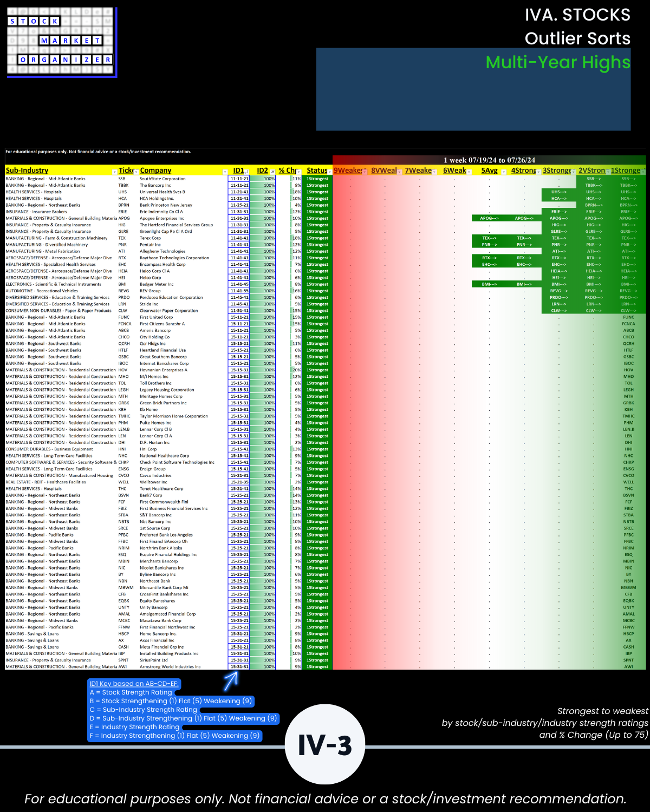Open the 5Avg column filter arrow
This screenshot has height=812, width=650.
pyautogui.click(x=504, y=172)
